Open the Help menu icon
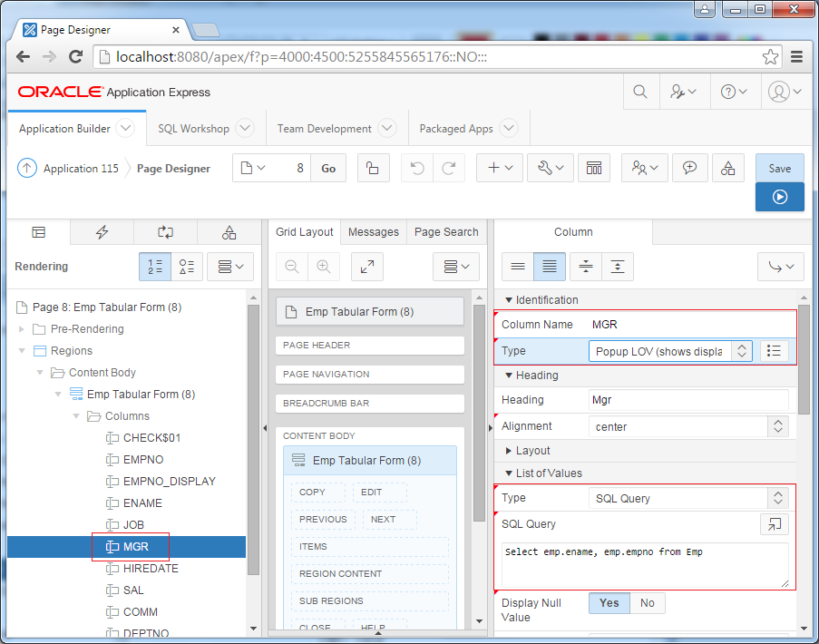This screenshot has height=644, width=819. (x=734, y=92)
